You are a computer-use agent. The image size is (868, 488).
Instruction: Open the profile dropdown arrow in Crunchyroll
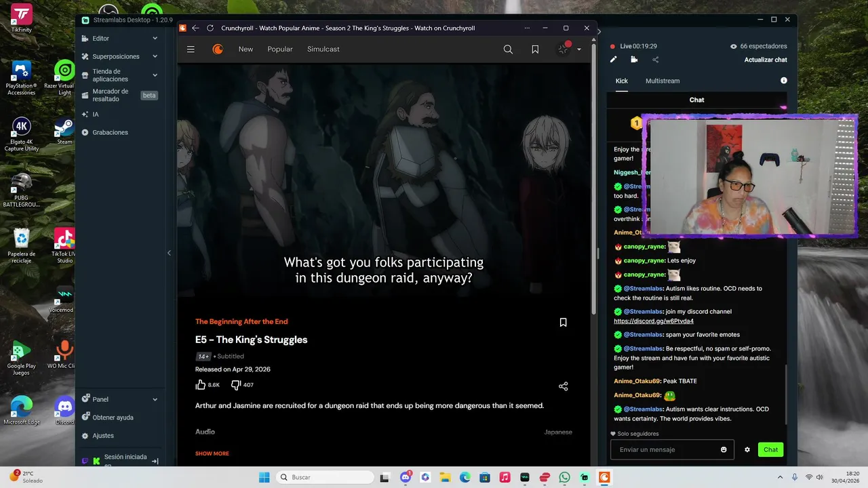coord(579,49)
